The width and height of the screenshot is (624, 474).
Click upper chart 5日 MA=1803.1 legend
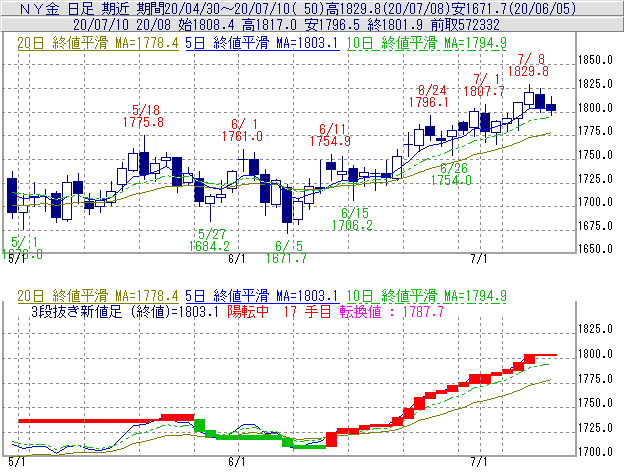pyautogui.click(x=262, y=43)
